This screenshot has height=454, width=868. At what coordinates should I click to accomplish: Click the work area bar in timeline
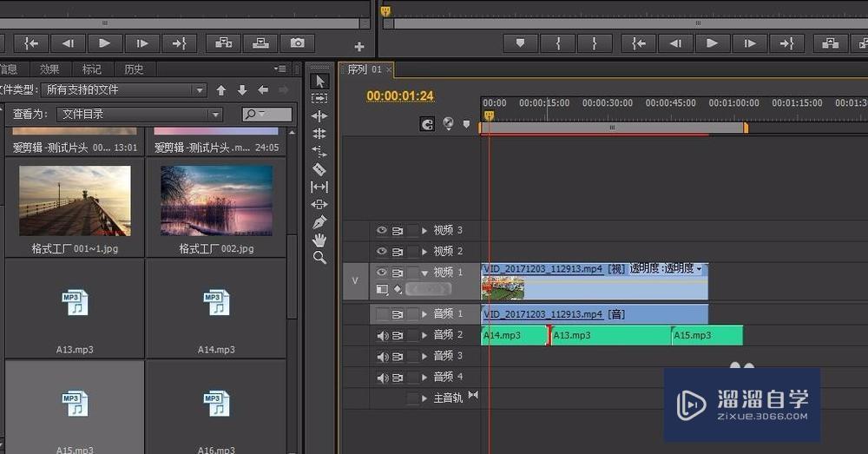pyautogui.click(x=612, y=128)
